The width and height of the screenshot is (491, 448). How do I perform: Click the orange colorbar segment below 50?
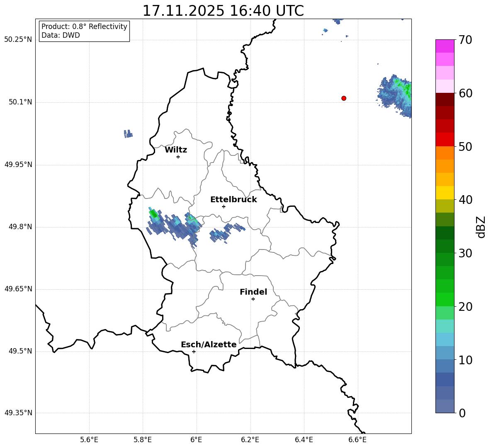pyautogui.click(x=445, y=153)
